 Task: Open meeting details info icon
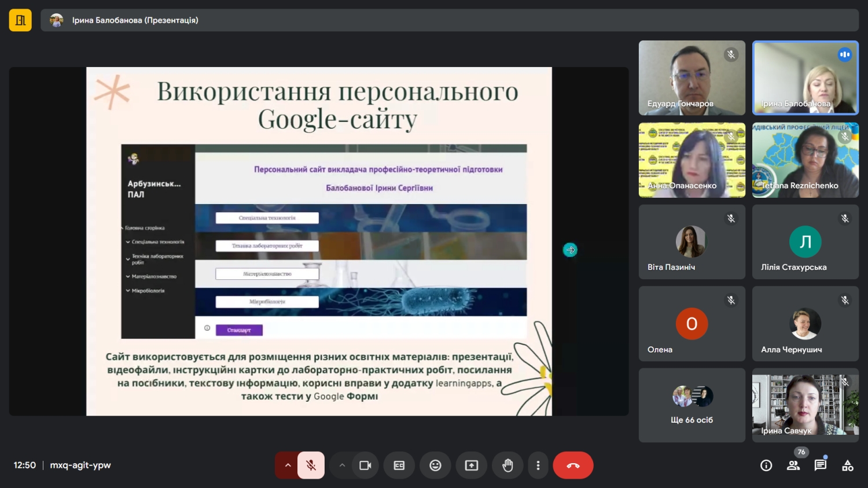[x=766, y=465]
